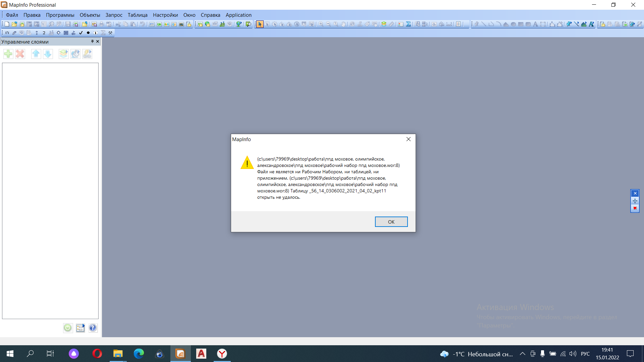Click the empty layer list area

pyautogui.click(x=50, y=190)
